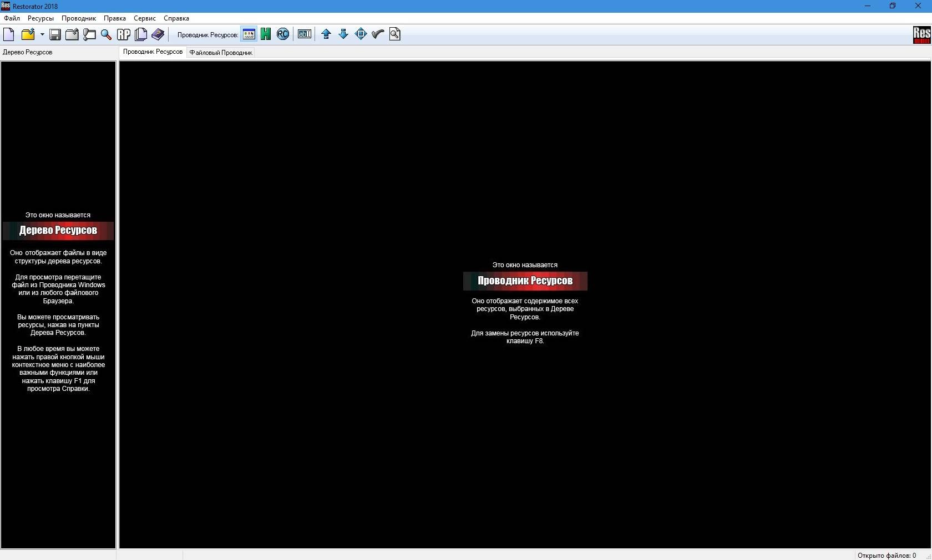Click the Open file folder icon
The image size is (932, 560).
tap(27, 34)
